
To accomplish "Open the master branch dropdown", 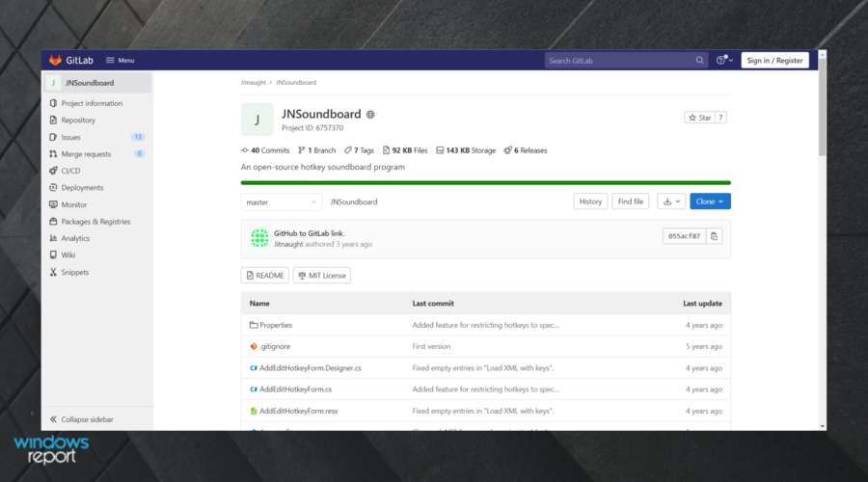I will tap(282, 202).
